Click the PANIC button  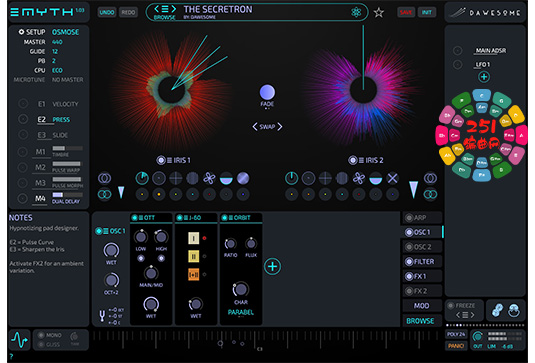pos(456,346)
